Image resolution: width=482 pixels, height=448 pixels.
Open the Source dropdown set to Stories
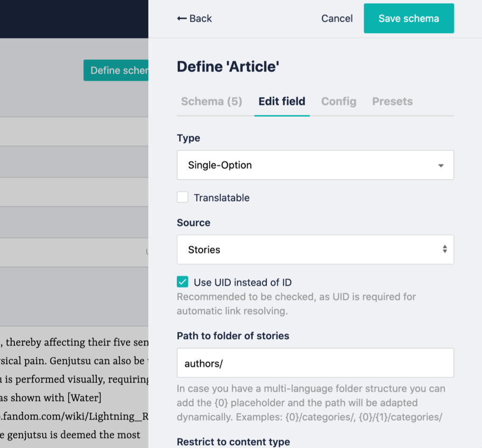(x=315, y=250)
